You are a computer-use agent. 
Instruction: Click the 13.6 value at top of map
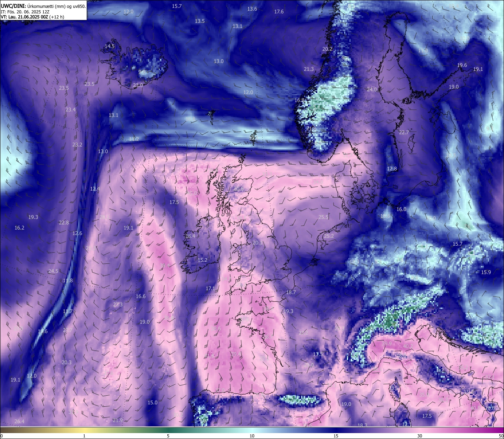252,9
